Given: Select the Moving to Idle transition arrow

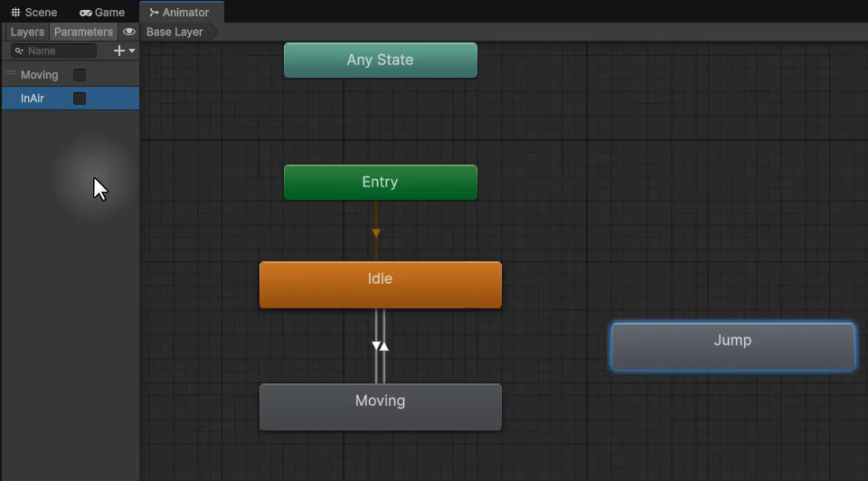Looking at the screenshot, I should tap(384, 346).
